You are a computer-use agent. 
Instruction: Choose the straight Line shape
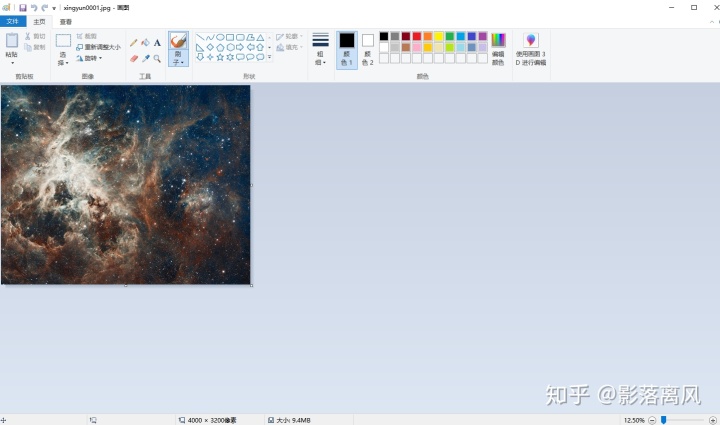pos(200,37)
